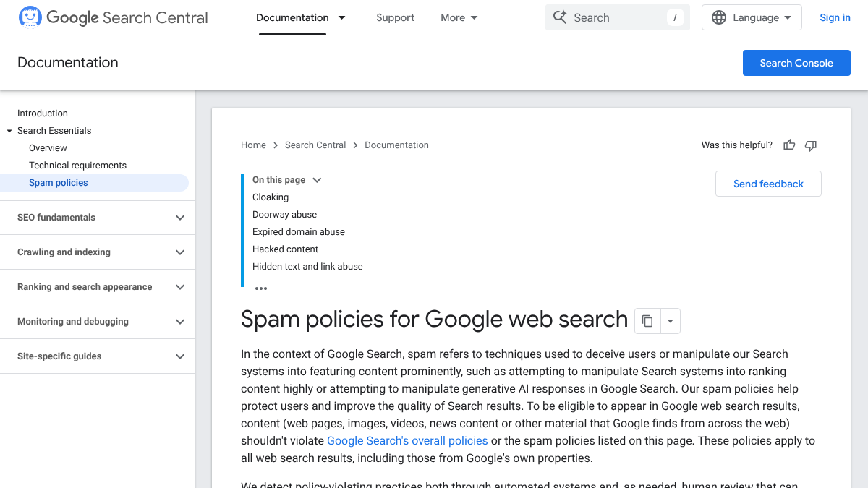Click the slash shortcut key badge

(x=675, y=17)
